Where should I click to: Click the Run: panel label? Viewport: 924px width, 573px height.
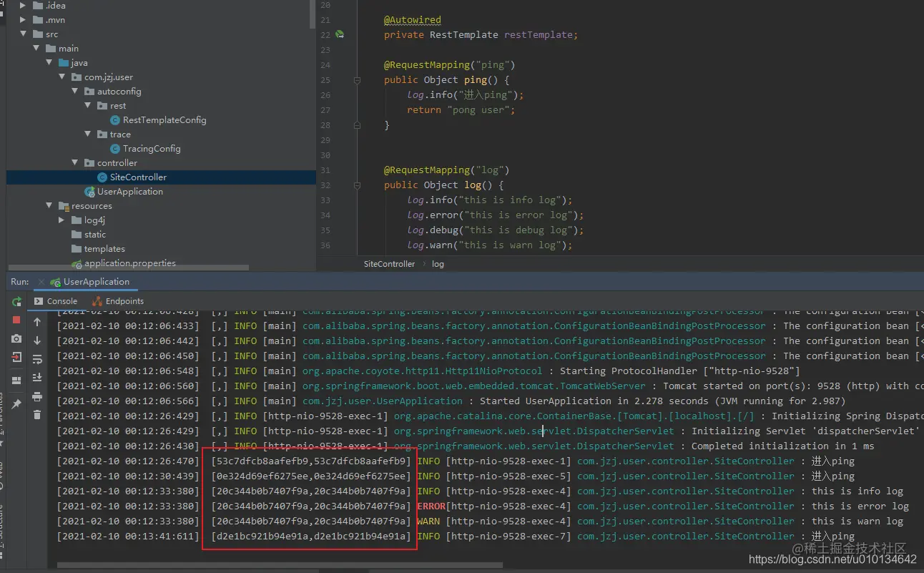pyautogui.click(x=20, y=282)
